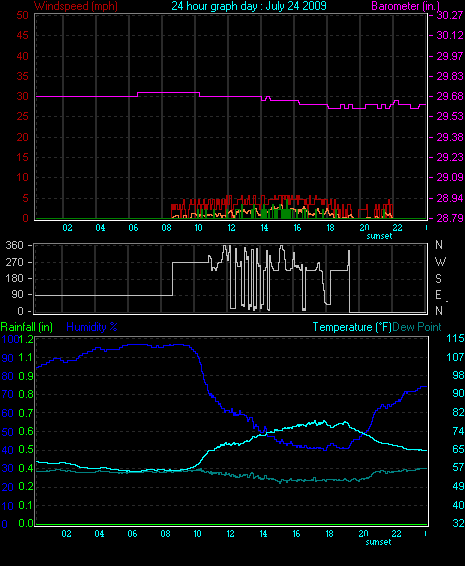This screenshot has height=566, width=465.
Task: Click hour label 22 under the temperature chart
Action: coord(397,534)
